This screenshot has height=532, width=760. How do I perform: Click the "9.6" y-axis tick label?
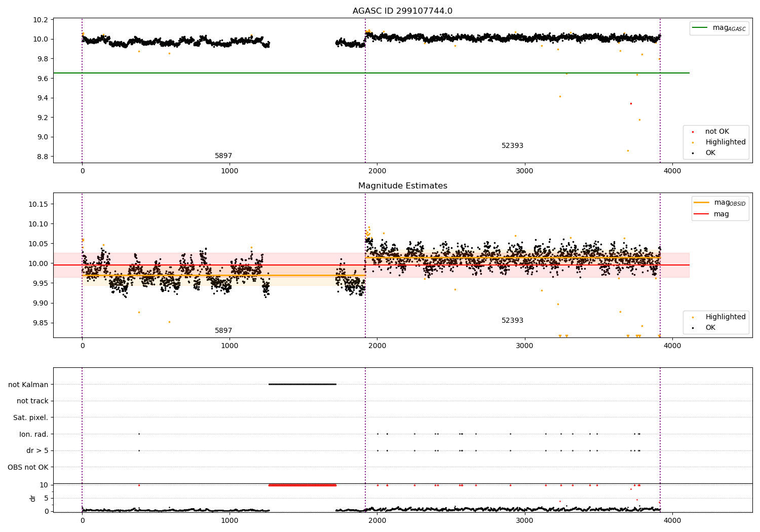click(43, 79)
